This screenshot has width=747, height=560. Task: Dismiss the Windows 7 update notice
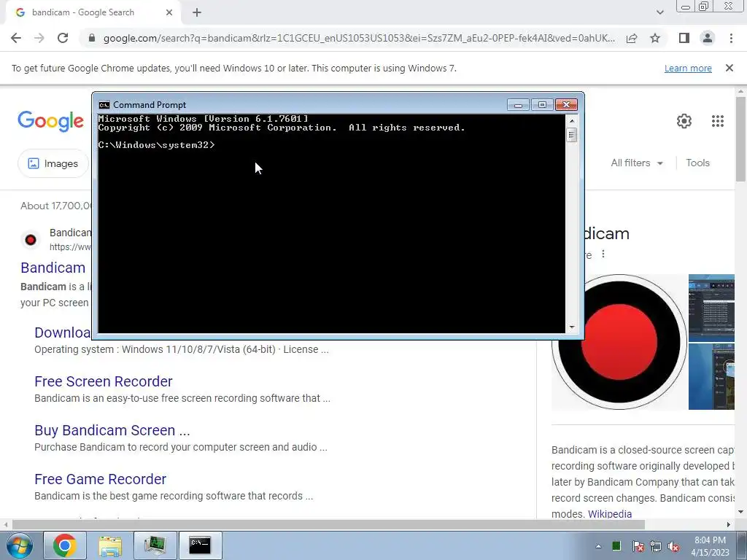(729, 68)
